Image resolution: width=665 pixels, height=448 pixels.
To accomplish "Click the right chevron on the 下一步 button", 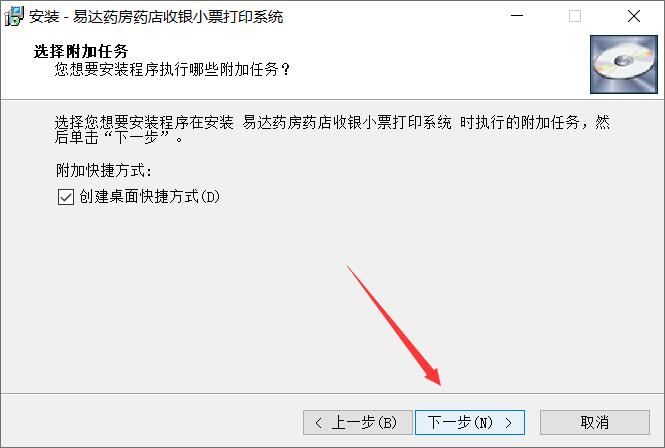I will [x=508, y=423].
